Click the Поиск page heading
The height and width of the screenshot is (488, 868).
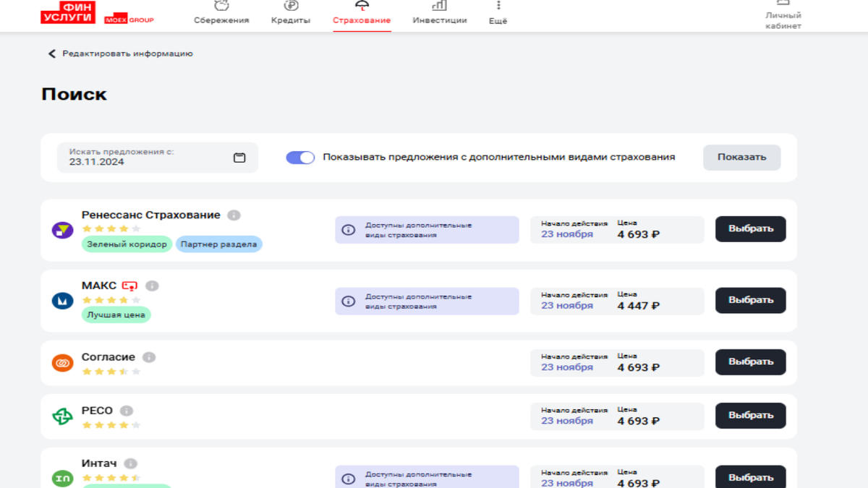[74, 94]
